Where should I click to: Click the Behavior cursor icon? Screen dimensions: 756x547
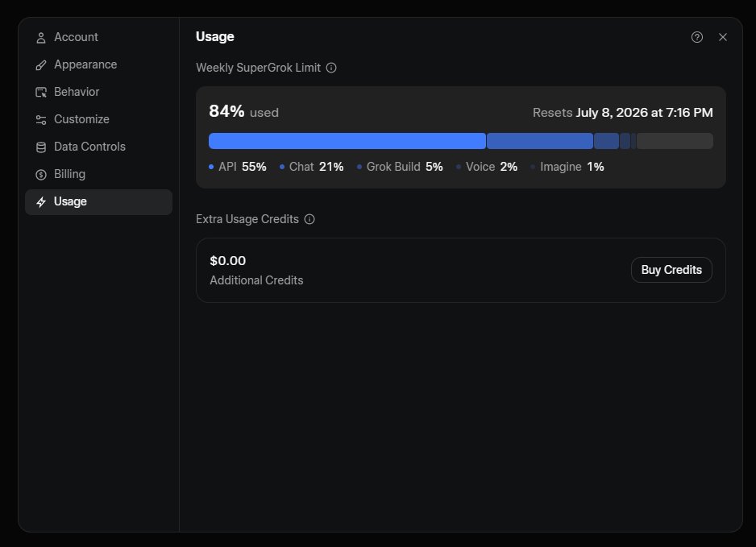41,92
